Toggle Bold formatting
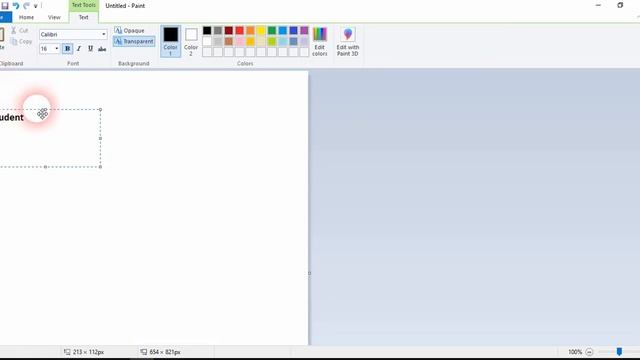Image resolution: width=640 pixels, height=360 pixels. (x=67, y=49)
